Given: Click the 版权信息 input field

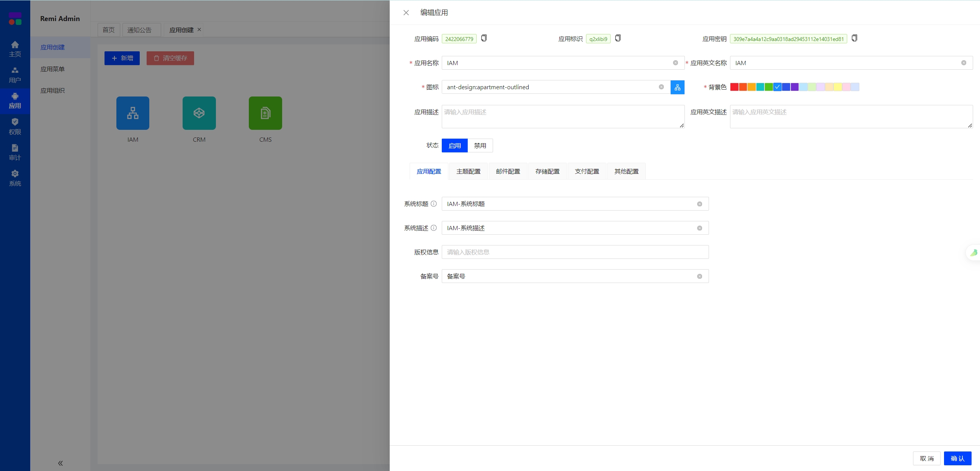Looking at the screenshot, I should [x=576, y=252].
